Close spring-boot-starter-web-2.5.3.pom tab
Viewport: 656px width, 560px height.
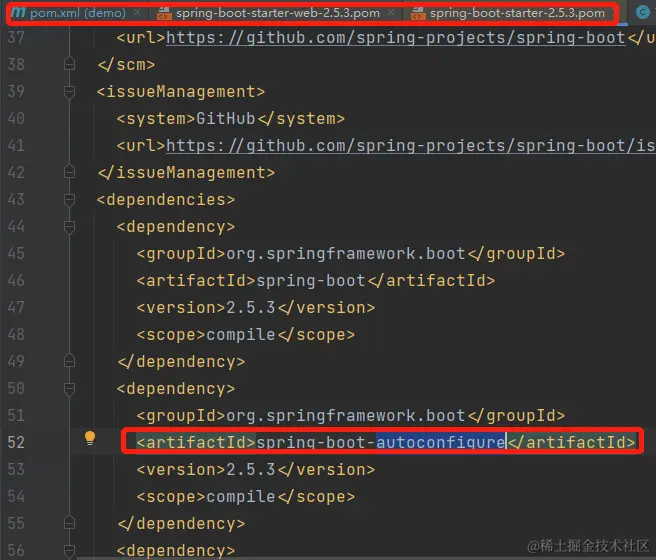click(x=391, y=13)
